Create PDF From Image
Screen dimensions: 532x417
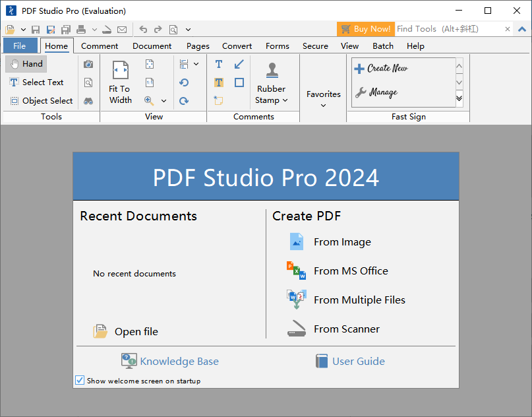329,241
